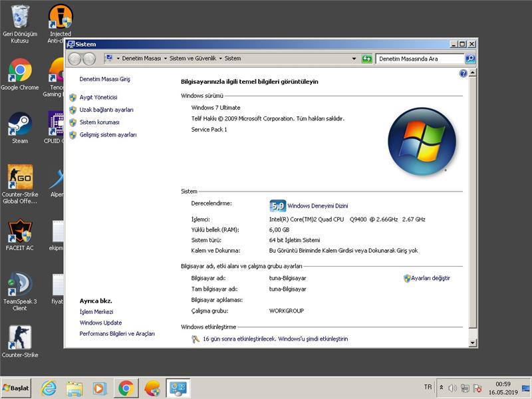Expand dropdown arrow before Sistem ve Güvenlik
Viewport: 532px width, 399px height.
[x=166, y=59]
